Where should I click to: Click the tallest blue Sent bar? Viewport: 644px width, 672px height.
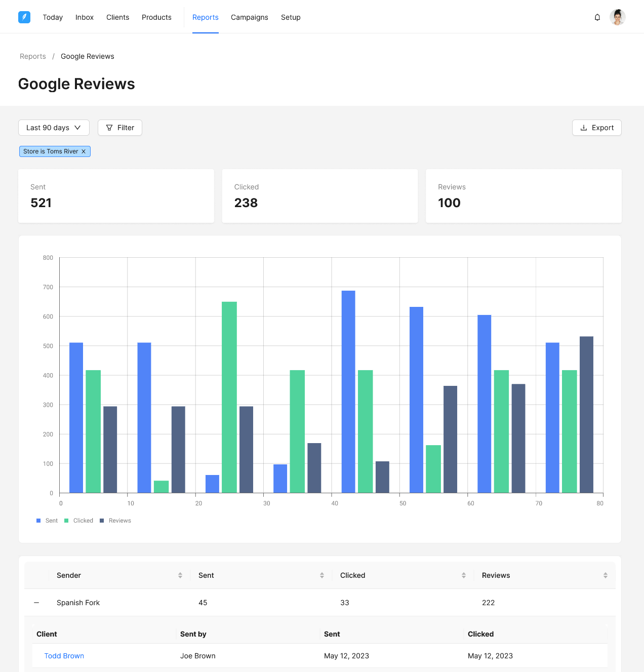(x=348, y=391)
